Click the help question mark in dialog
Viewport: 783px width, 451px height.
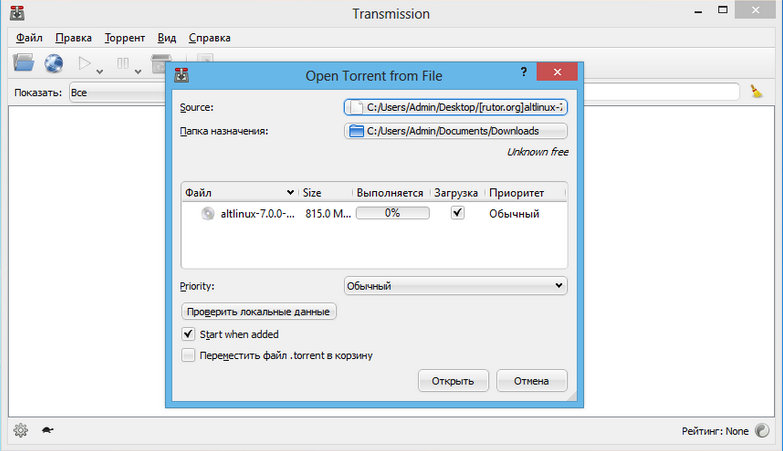tap(523, 72)
